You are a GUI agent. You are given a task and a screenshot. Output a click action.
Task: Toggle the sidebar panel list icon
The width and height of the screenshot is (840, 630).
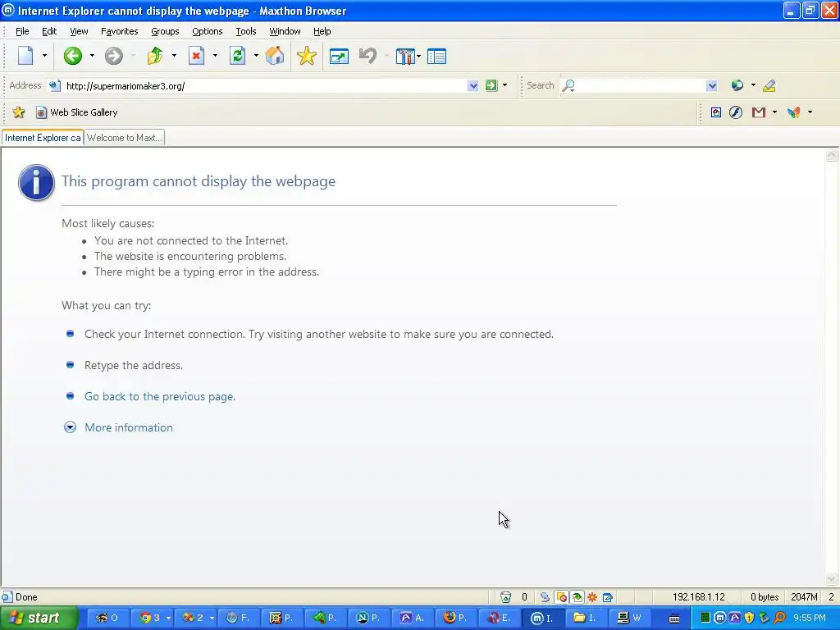click(436, 57)
